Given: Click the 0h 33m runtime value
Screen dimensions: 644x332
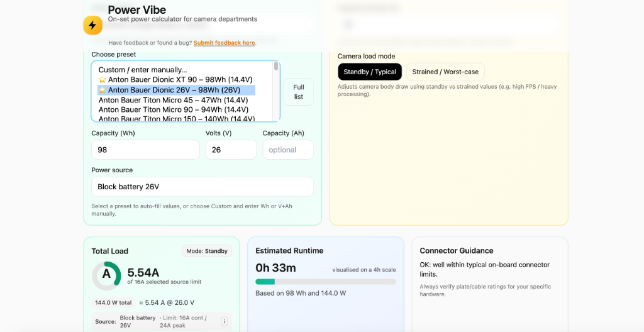Looking at the screenshot, I should click(275, 268).
